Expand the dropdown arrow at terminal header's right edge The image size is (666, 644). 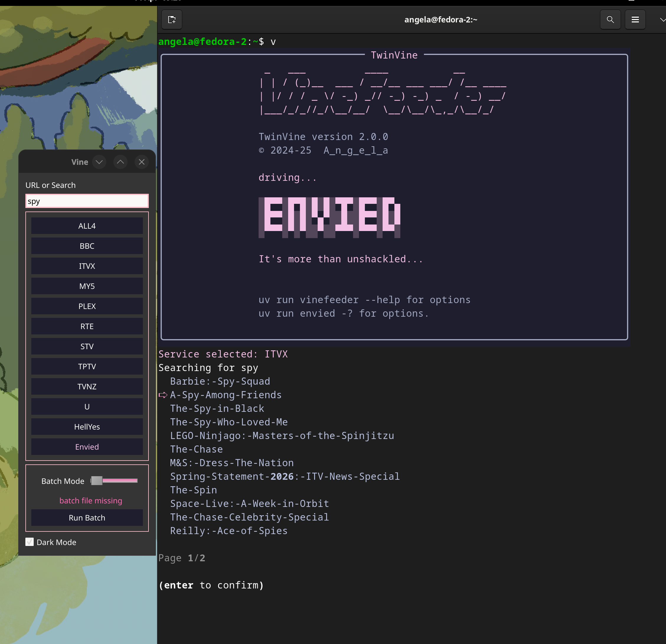(x=662, y=20)
